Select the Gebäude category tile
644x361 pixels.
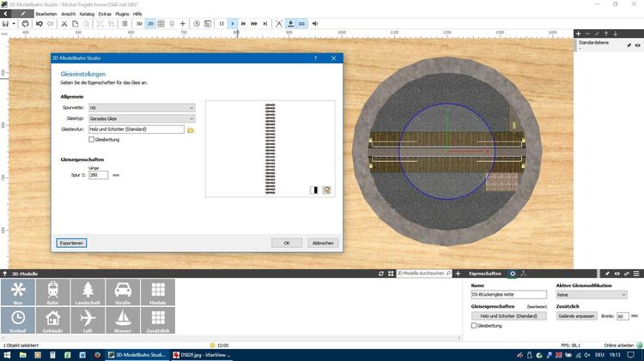point(52,320)
